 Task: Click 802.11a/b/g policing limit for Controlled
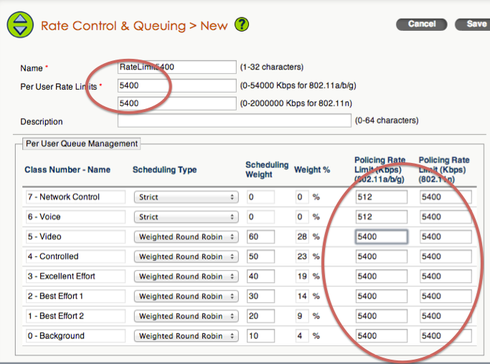pos(381,257)
